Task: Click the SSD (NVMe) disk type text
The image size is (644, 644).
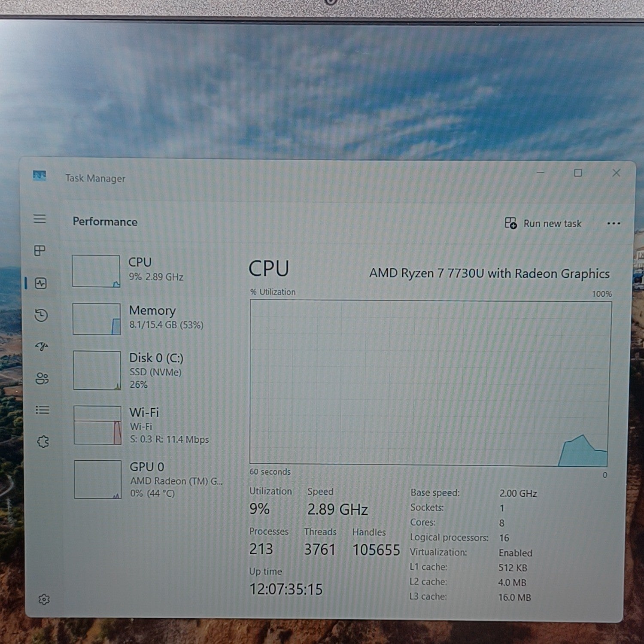Action: [x=155, y=372]
